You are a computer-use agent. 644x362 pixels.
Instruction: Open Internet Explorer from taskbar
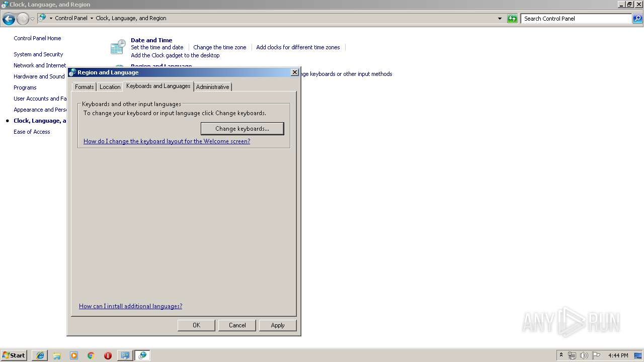pyautogui.click(x=40, y=355)
